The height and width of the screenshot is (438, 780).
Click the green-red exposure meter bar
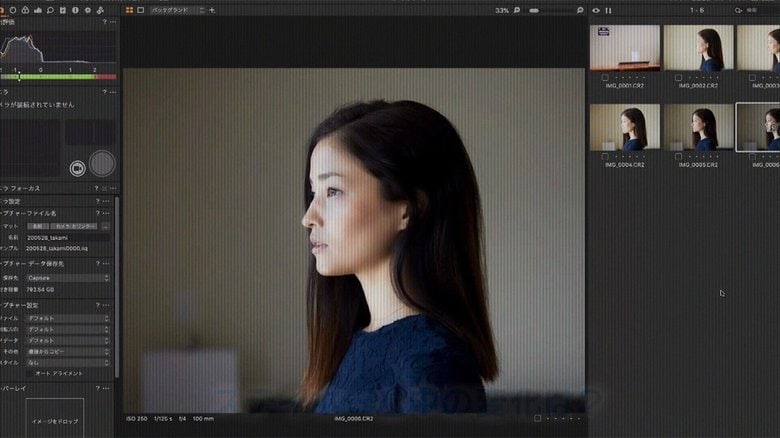coord(58,77)
